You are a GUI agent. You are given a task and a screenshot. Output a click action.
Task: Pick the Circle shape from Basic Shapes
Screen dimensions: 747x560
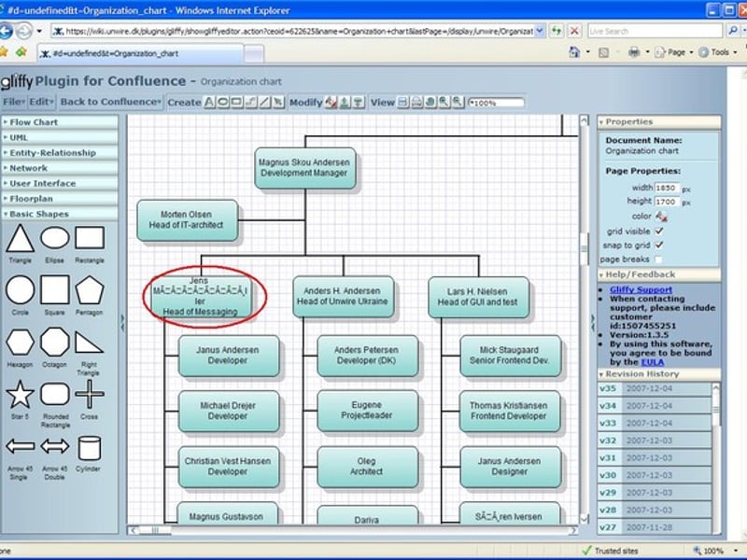pos(20,289)
